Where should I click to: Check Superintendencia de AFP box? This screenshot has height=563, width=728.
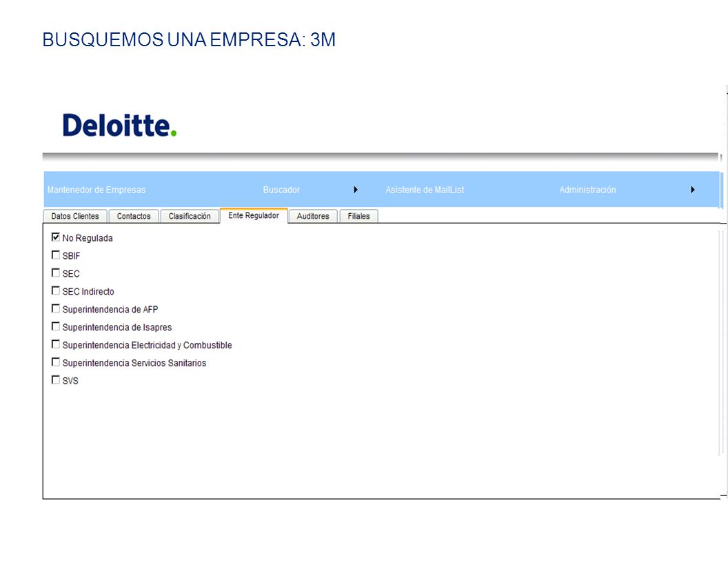tap(56, 308)
